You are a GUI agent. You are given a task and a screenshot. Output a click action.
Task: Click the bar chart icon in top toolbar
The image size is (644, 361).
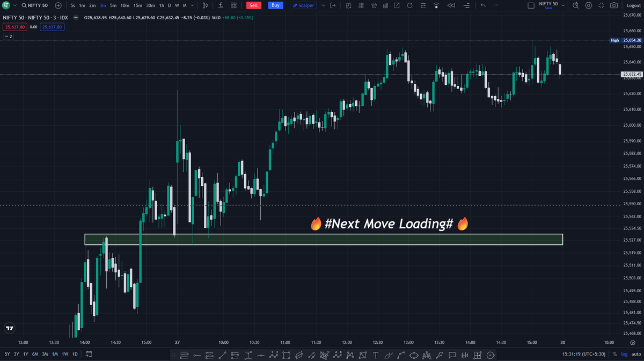pos(385,5)
